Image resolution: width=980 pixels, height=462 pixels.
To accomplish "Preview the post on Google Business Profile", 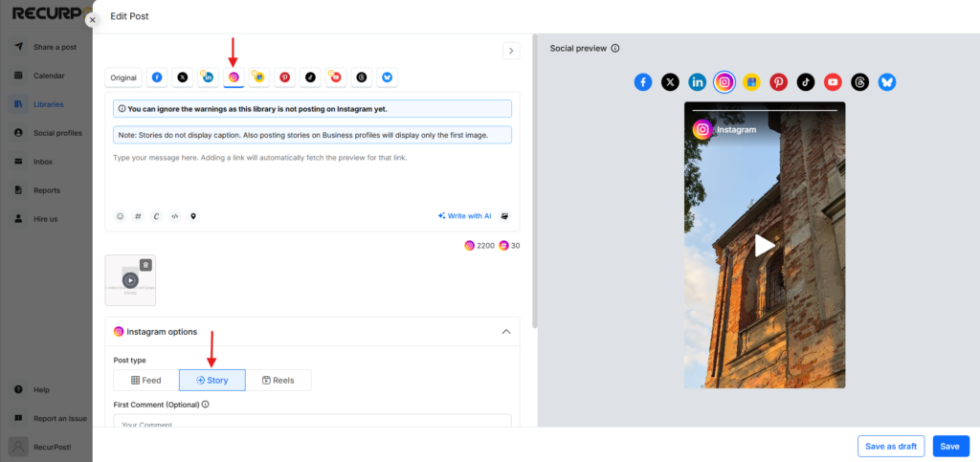I will (751, 82).
